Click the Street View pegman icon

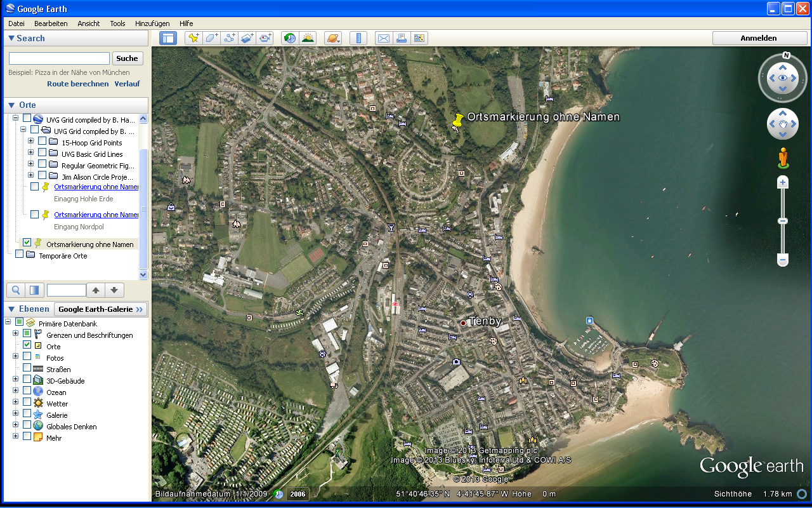[x=783, y=157]
